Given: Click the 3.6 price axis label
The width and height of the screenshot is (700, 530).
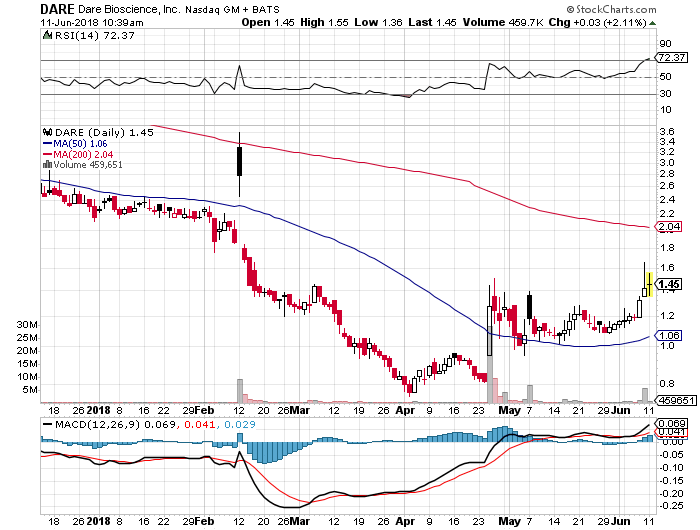Looking at the screenshot, I should tap(666, 131).
